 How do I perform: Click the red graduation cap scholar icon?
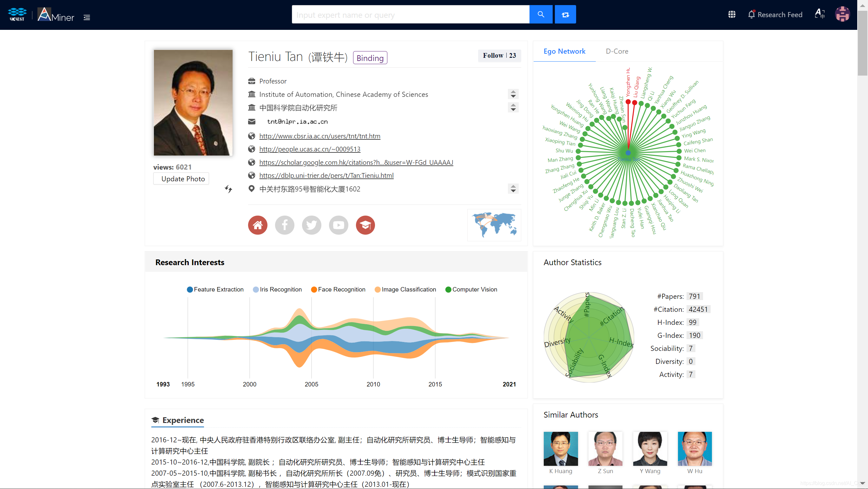point(365,225)
